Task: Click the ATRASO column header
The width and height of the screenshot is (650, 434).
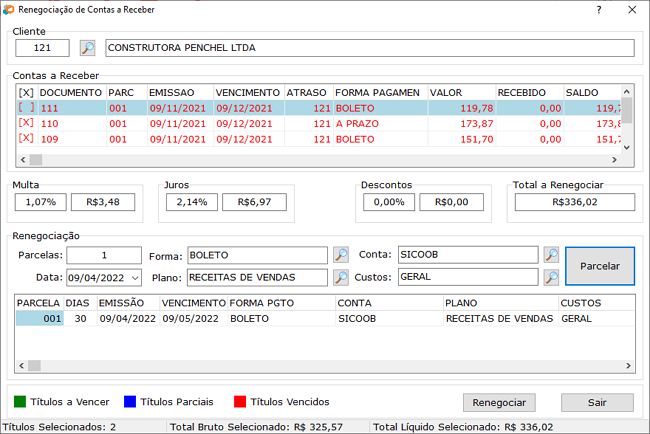Action: (x=308, y=92)
